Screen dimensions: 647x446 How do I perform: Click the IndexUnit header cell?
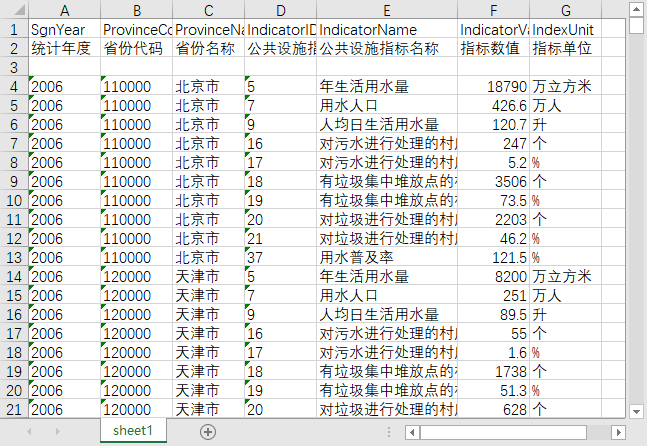(x=566, y=29)
